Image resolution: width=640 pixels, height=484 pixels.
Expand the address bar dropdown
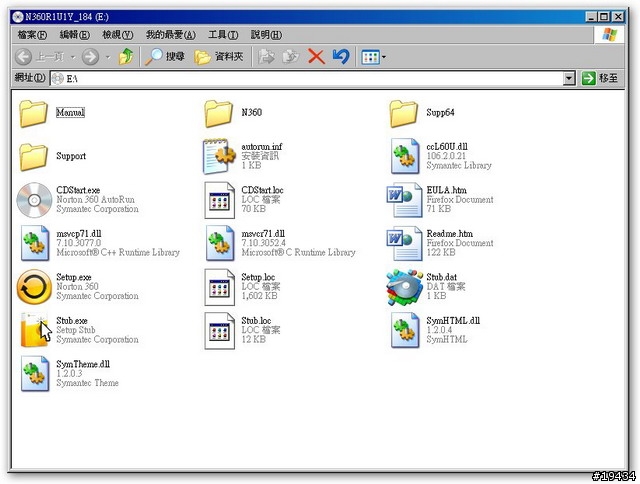point(569,78)
